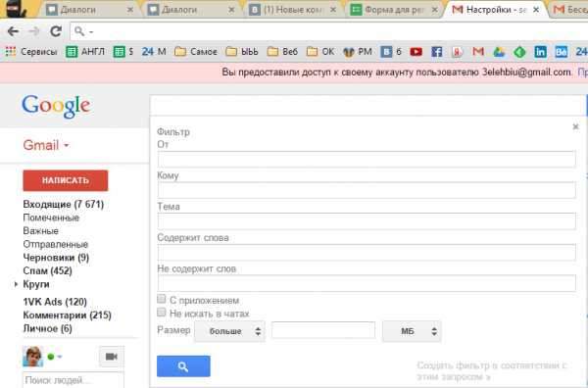Switch to the second Диалоги tab
Image resolution: width=588 pixels, height=388 pixels.
point(190,10)
